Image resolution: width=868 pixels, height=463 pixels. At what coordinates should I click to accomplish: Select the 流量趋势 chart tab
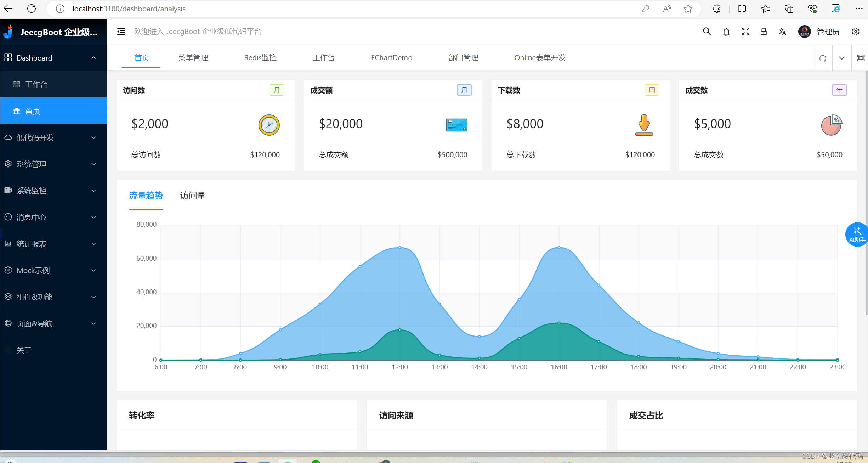pos(146,196)
